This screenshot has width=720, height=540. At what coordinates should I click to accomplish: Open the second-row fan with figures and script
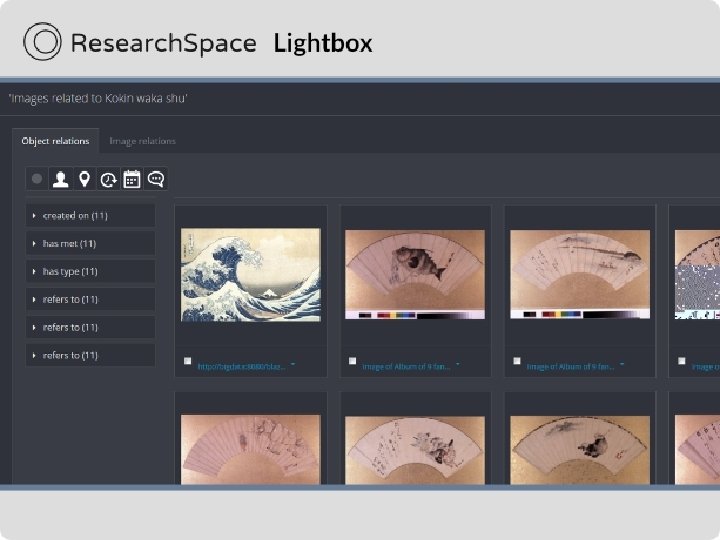click(x=415, y=450)
